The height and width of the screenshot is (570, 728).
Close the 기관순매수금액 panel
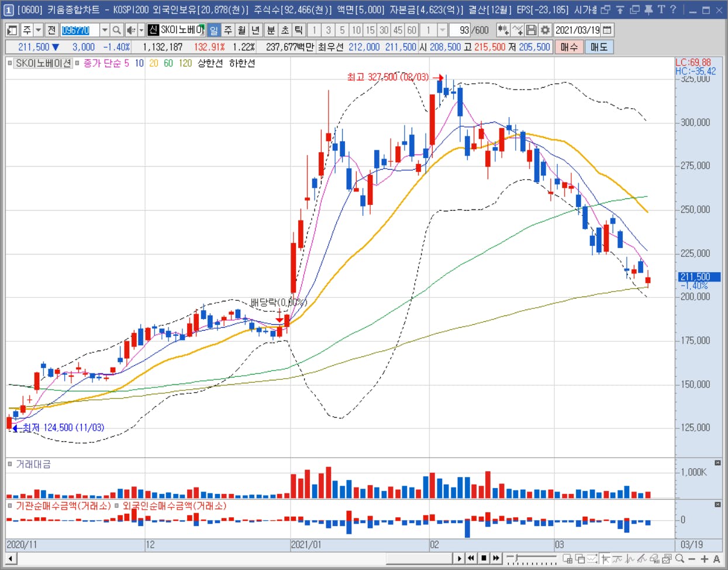tap(717, 504)
